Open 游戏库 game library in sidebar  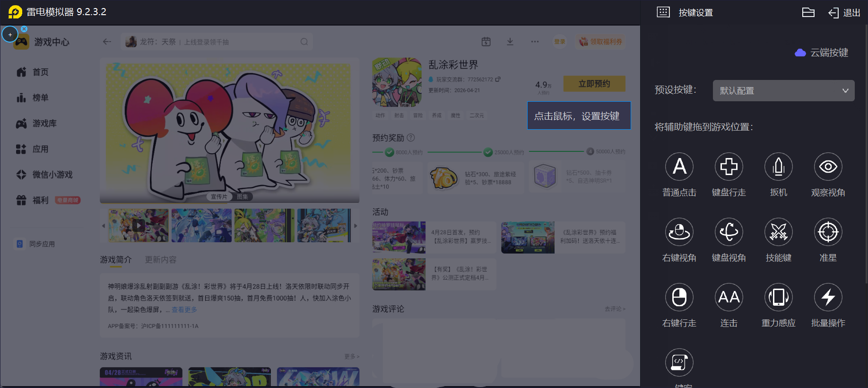click(x=36, y=123)
